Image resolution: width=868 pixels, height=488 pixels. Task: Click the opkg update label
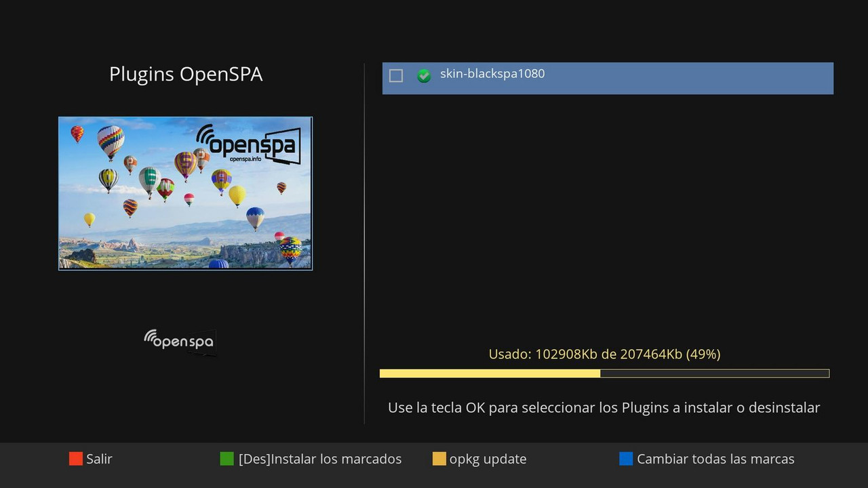pos(488,459)
